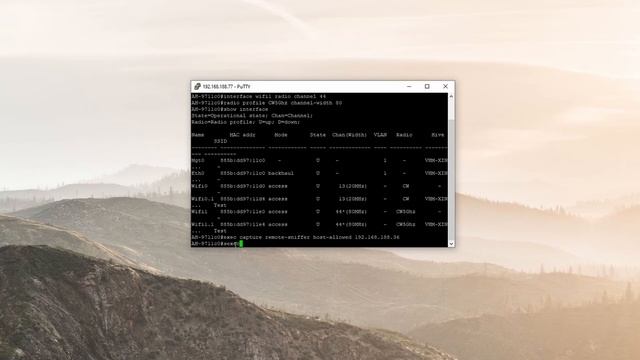
Task: Click the terminal scrollbar down arrow
Action: (451, 244)
